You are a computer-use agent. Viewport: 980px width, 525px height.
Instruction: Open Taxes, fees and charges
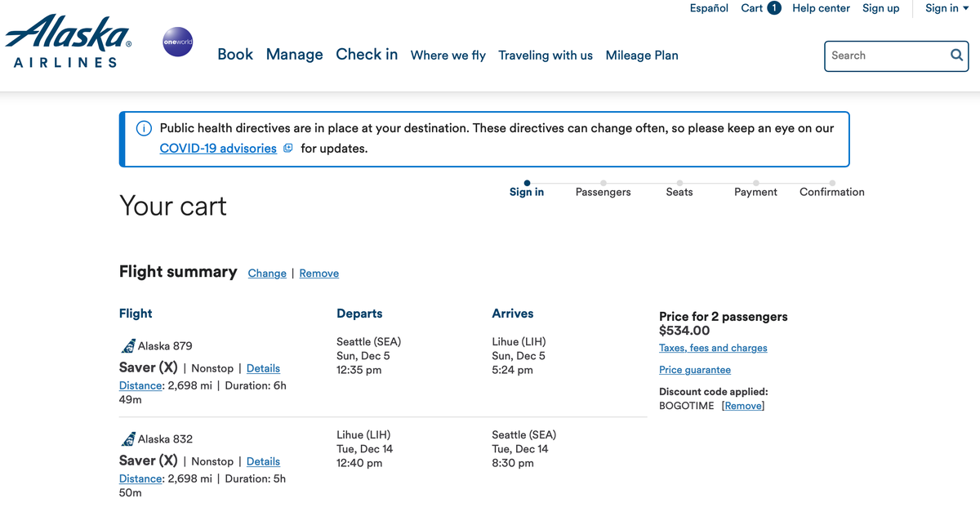pyautogui.click(x=712, y=348)
